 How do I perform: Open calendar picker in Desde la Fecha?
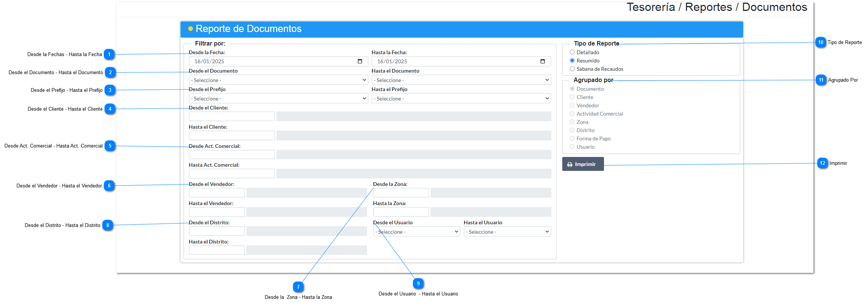point(360,61)
